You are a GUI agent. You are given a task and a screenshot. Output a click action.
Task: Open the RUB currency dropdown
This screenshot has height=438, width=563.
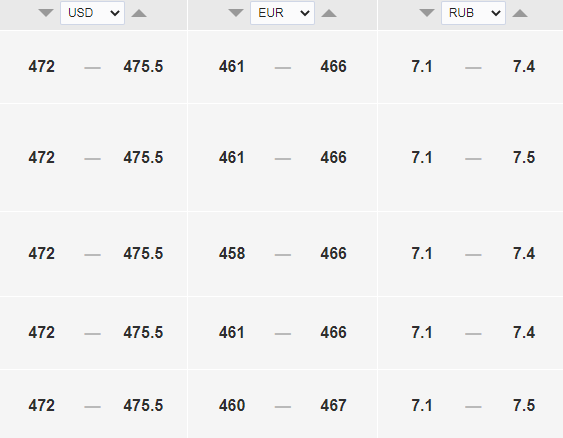click(x=473, y=13)
